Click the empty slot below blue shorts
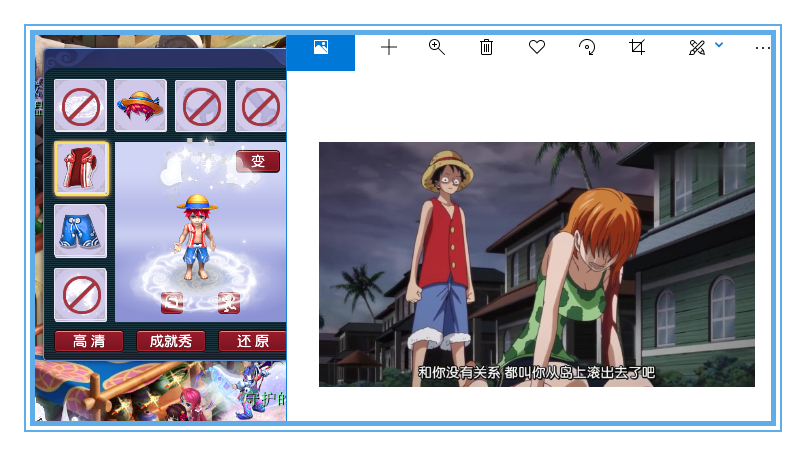This screenshot has width=806, height=456. pyautogui.click(x=81, y=295)
